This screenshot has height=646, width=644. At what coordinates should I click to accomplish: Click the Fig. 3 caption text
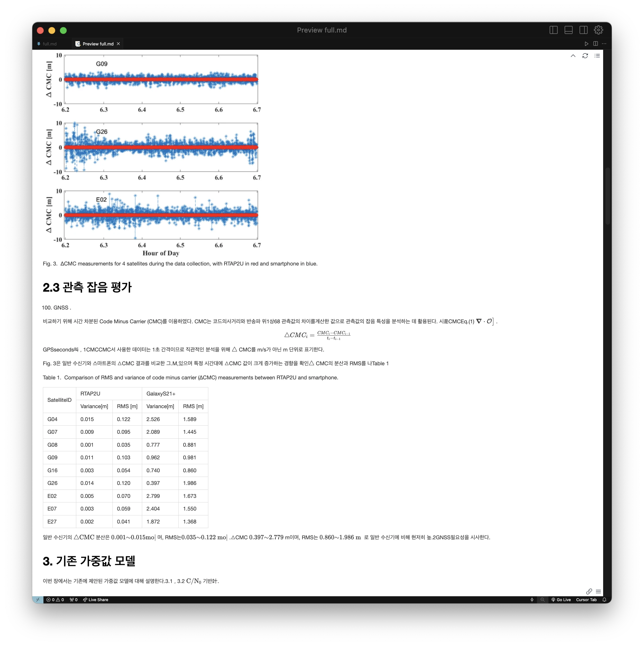[180, 263]
